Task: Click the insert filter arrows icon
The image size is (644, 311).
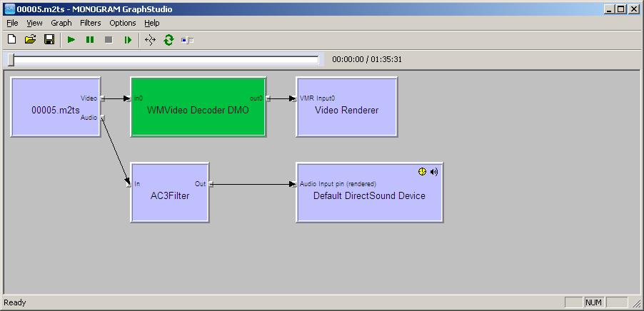Action: (x=151, y=40)
